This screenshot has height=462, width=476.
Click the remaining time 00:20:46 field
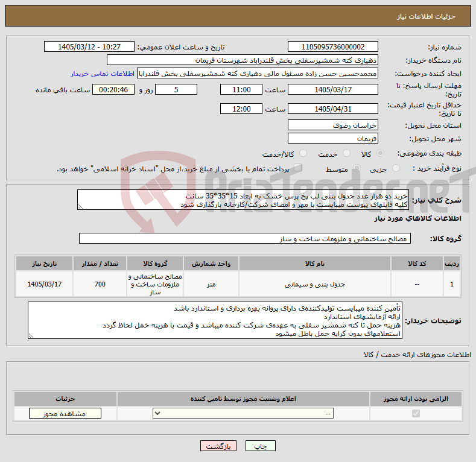113,89
